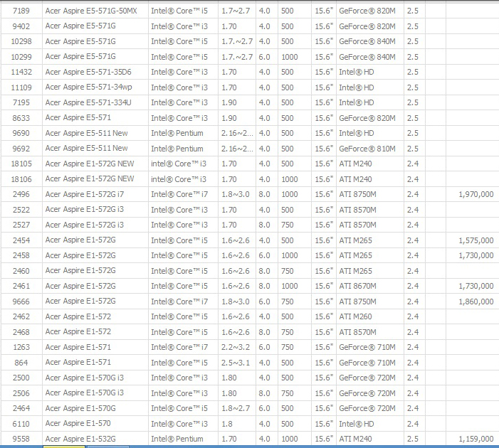Select ID cell 9558
This screenshot has width=499, height=448.
click(x=21, y=439)
